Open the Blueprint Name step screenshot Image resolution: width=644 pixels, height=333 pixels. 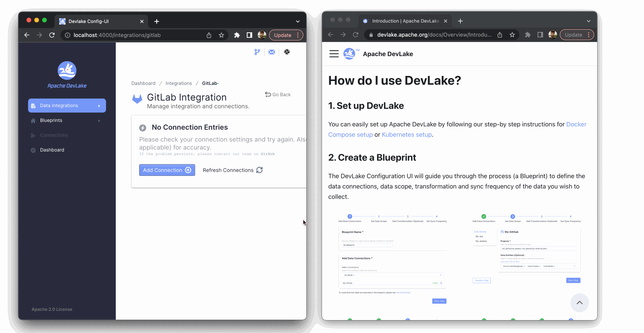393,259
